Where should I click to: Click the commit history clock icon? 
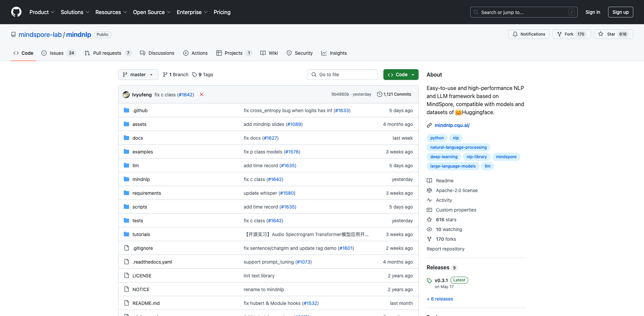[x=379, y=94]
